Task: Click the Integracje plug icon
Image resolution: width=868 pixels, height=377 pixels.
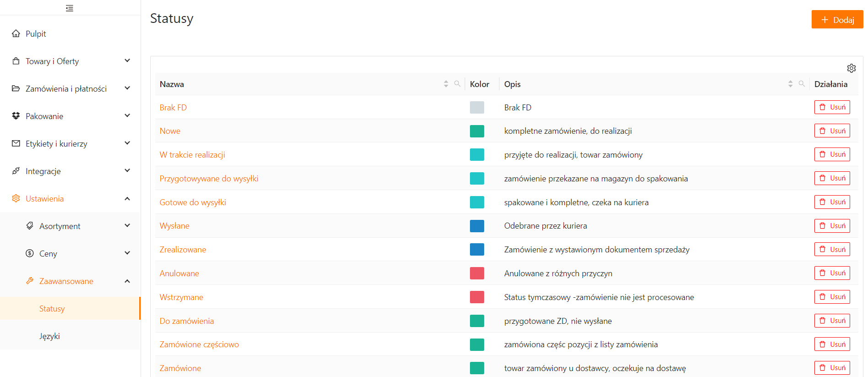Action: coord(16,171)
